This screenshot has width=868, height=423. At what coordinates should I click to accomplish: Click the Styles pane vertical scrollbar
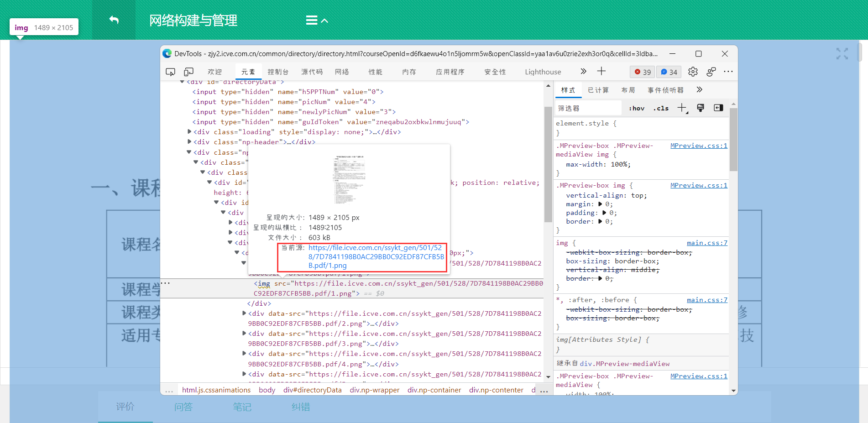[x=733, y=139]
